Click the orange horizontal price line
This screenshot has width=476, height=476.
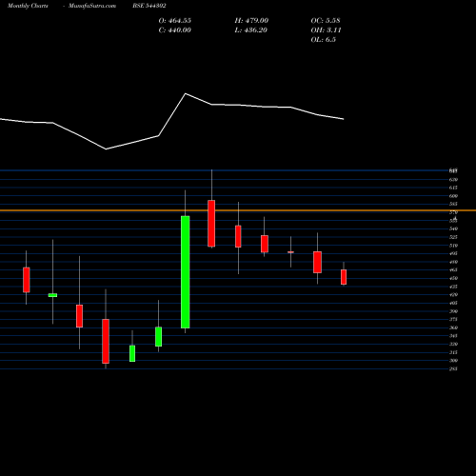click(238, 210)
